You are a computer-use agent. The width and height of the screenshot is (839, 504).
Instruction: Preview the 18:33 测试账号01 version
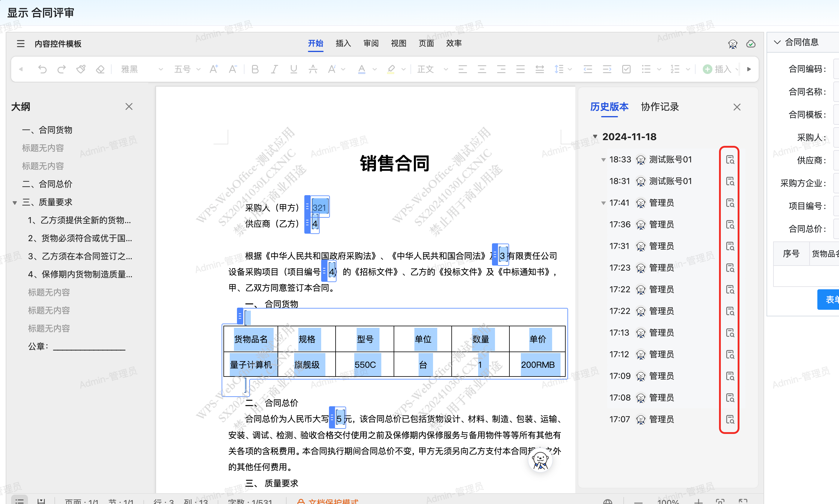730,160
